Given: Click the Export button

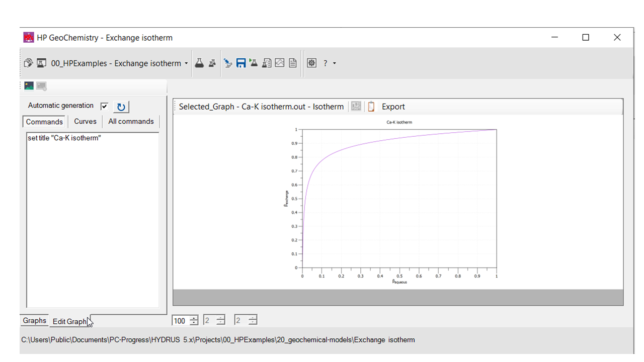Looking at the screenshot, I should click(x=393, y=107).
